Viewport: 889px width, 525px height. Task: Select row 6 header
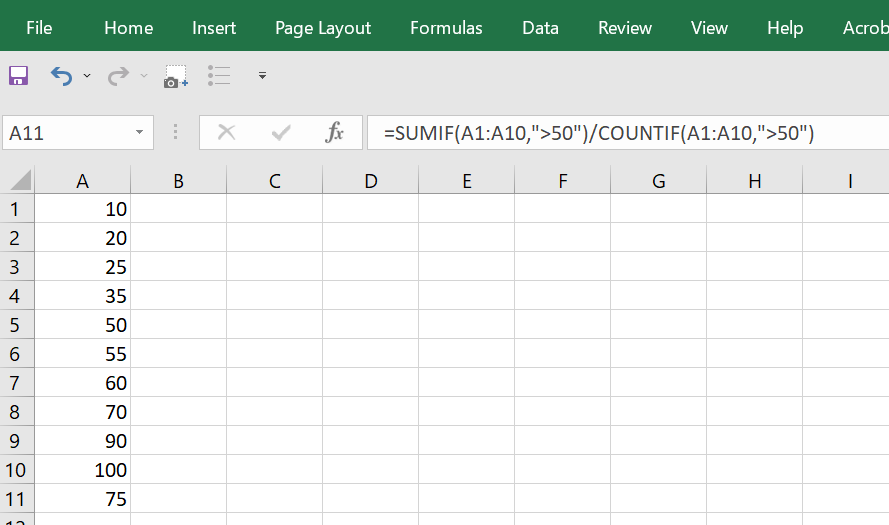click(17, 354)
